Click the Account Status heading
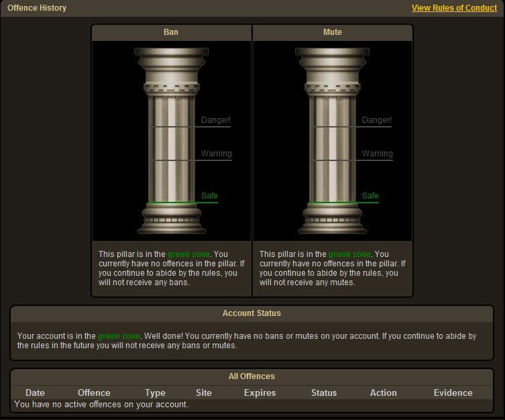505x420 pixels. pos(251,313)
